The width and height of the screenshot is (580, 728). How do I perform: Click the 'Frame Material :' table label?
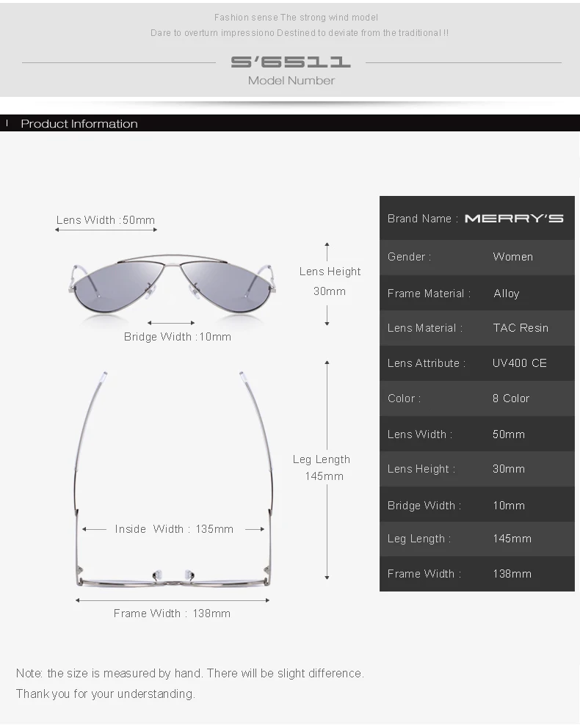point(429,294)
